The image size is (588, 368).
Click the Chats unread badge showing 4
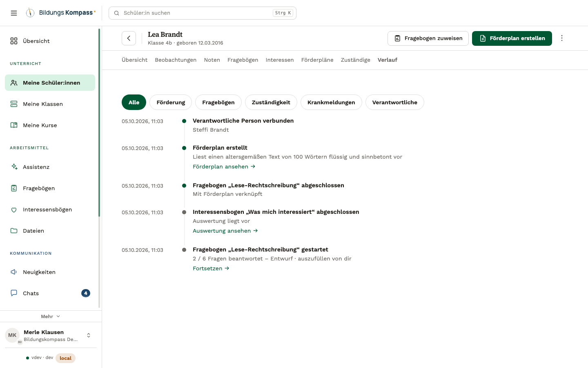tap(86, 293)
